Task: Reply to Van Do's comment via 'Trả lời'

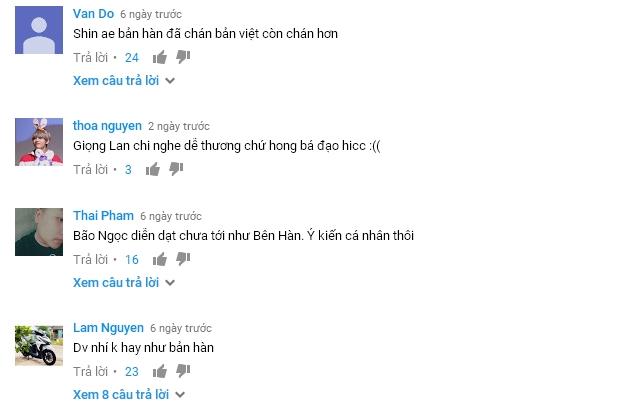Action: (x=90, y=58)
